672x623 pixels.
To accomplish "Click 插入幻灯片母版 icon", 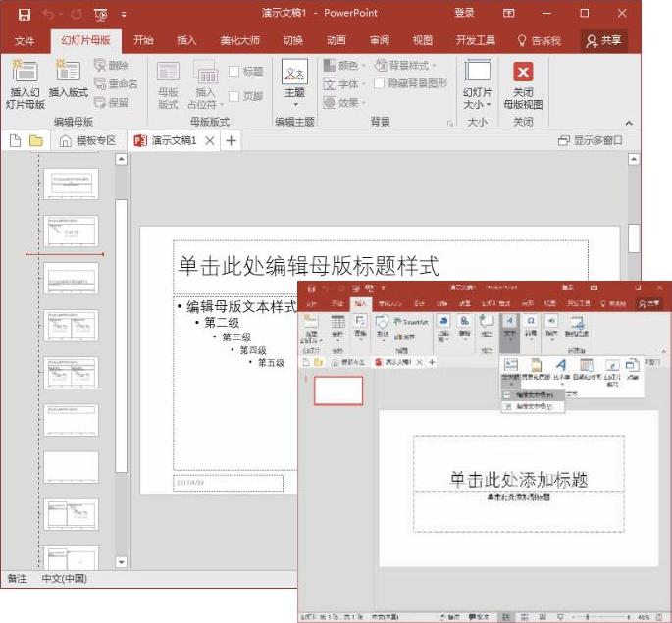I will (x=25, y=84).
